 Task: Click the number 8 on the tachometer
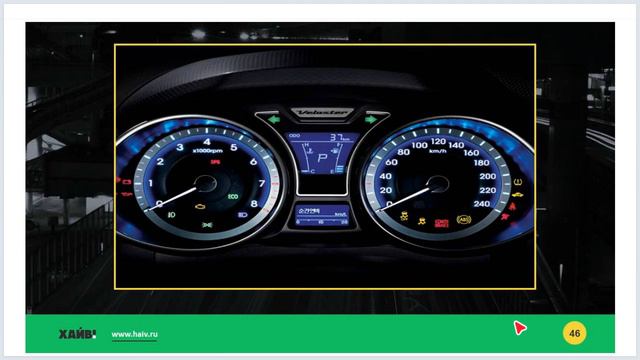(x=254, y=203)
